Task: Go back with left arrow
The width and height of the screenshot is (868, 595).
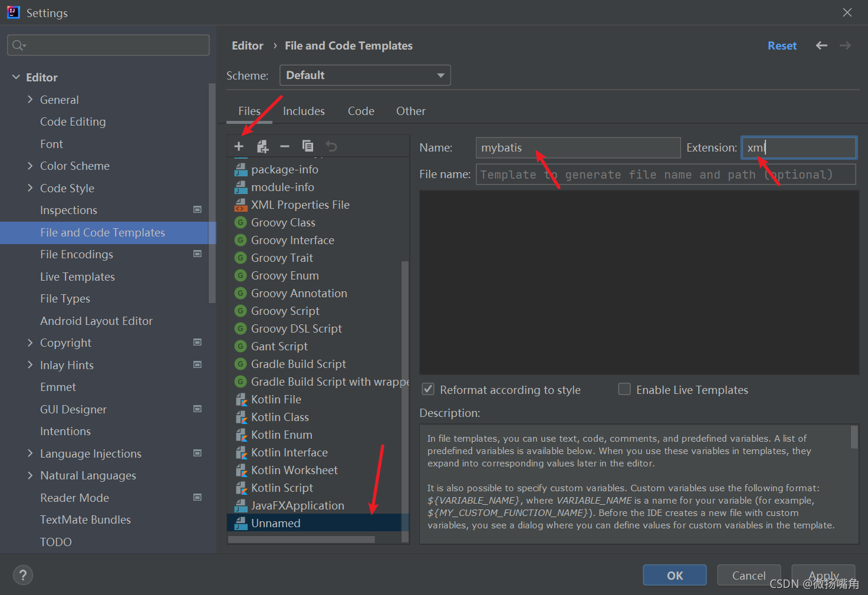Action: (821, 45)
